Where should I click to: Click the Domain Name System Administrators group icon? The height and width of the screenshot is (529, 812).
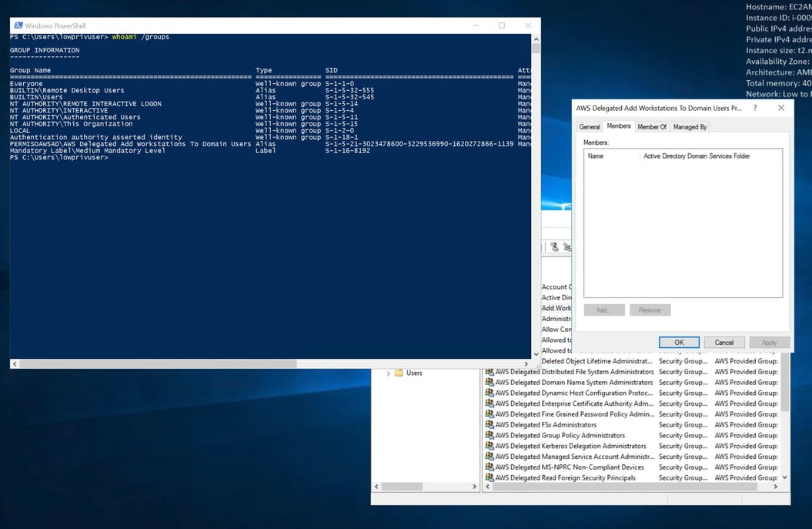(490, 383)
